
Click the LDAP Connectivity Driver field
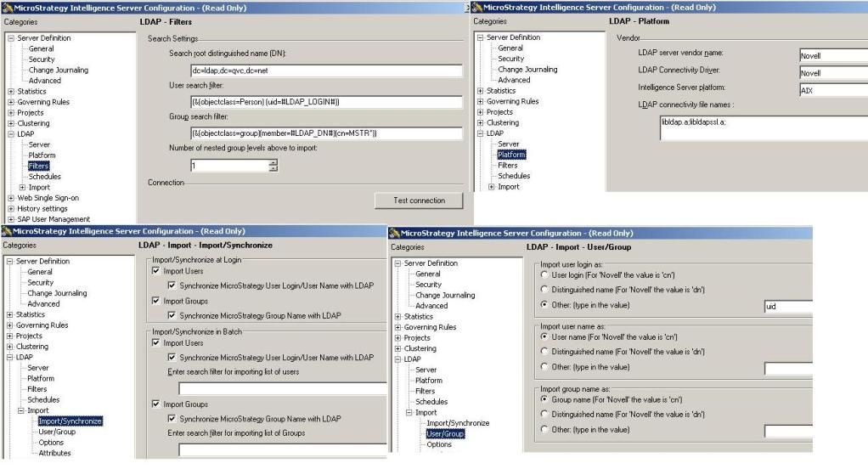[833, 73]
